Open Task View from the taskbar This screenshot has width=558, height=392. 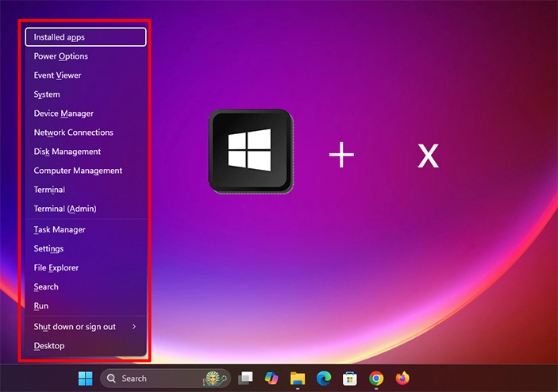pos(246,379)
